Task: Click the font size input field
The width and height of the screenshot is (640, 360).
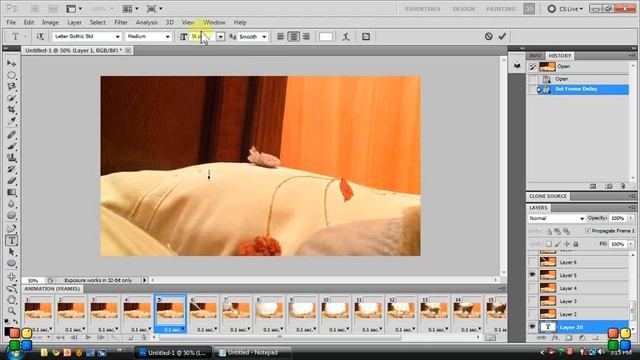Action: coord(202,37)
